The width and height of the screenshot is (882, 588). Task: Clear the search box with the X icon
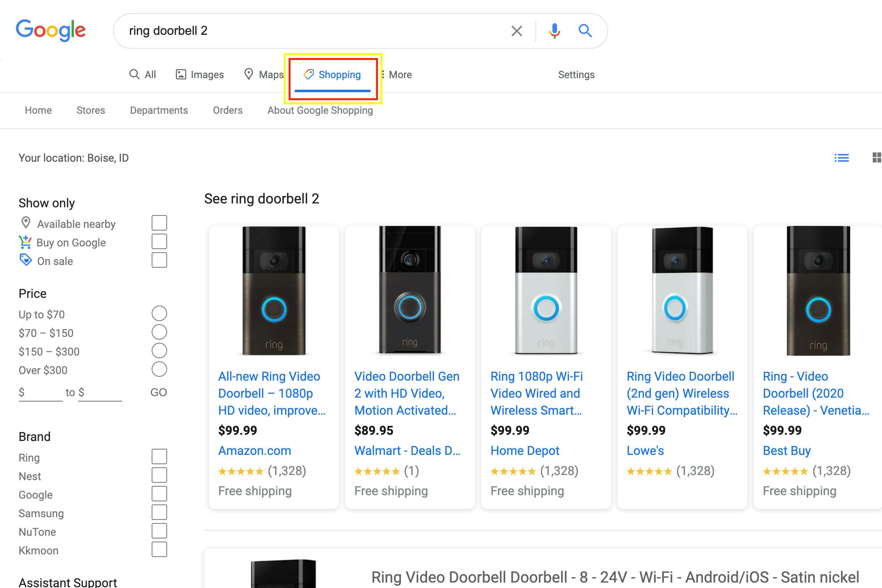pos(516,31)
